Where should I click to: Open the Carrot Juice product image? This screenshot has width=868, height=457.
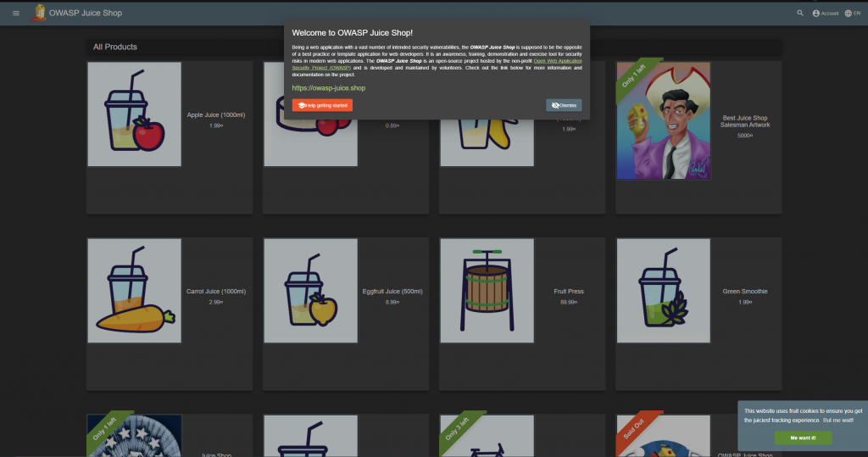135,291
